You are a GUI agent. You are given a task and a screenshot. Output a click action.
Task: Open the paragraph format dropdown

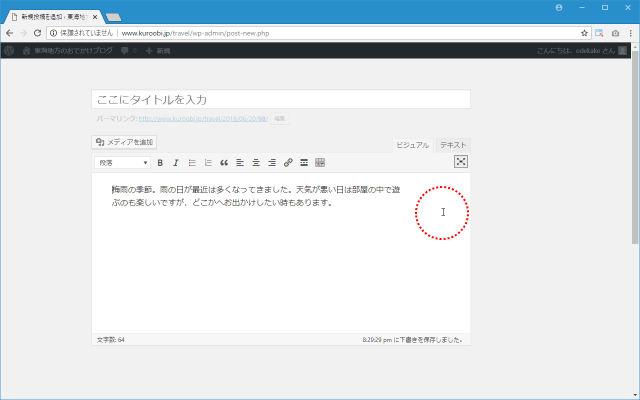122,162
